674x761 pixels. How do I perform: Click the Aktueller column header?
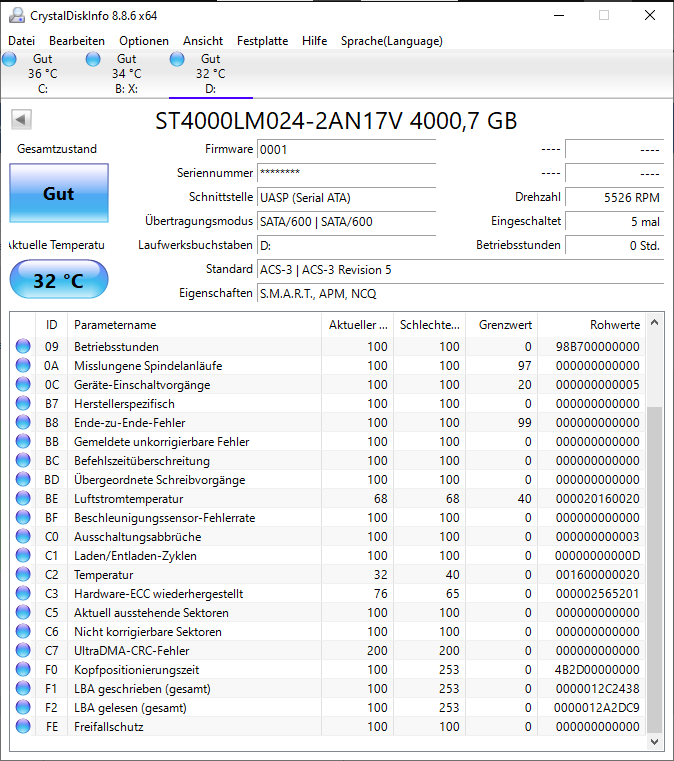[357, 325]
